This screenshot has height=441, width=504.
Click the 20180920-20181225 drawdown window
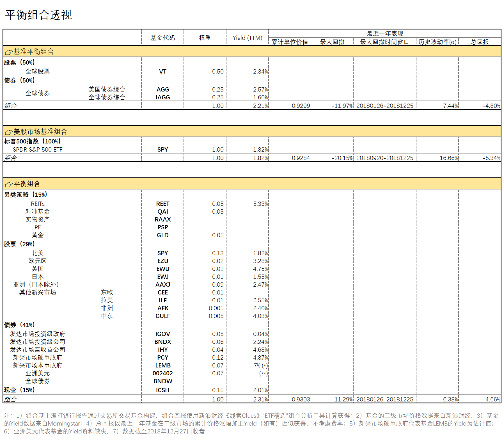pyautogui.click(x=385, y=158)
